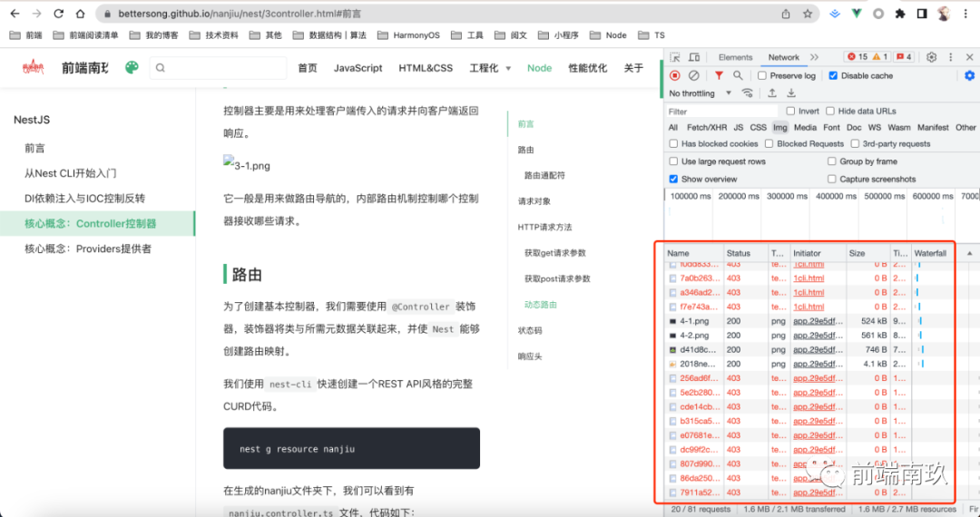Check the Invert filter option
Viewport: 980px width, 517px height.
click(x=790, y=112)
